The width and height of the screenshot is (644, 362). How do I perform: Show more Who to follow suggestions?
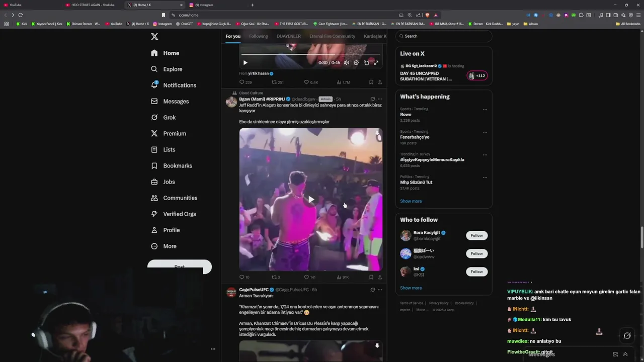pos(411,288)
